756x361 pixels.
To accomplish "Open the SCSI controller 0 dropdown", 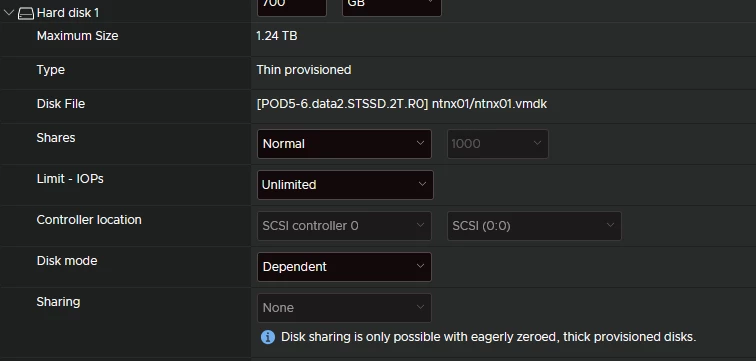I will (344, 226).
